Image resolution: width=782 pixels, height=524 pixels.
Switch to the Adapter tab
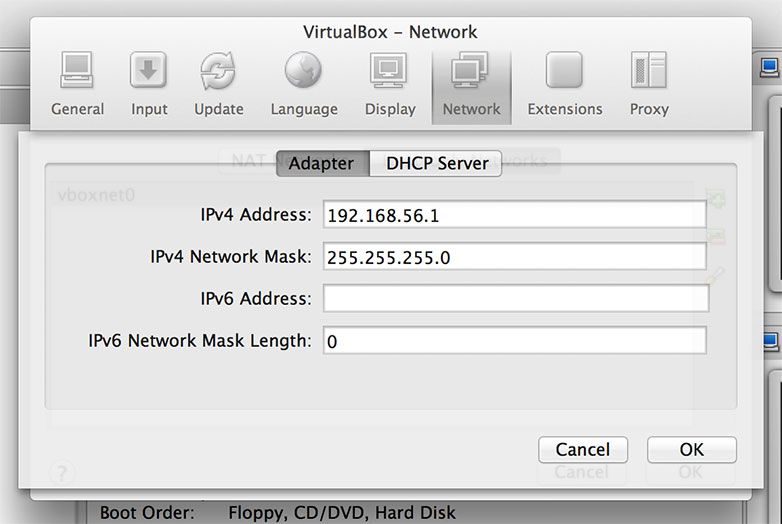(x=321, y=163)
